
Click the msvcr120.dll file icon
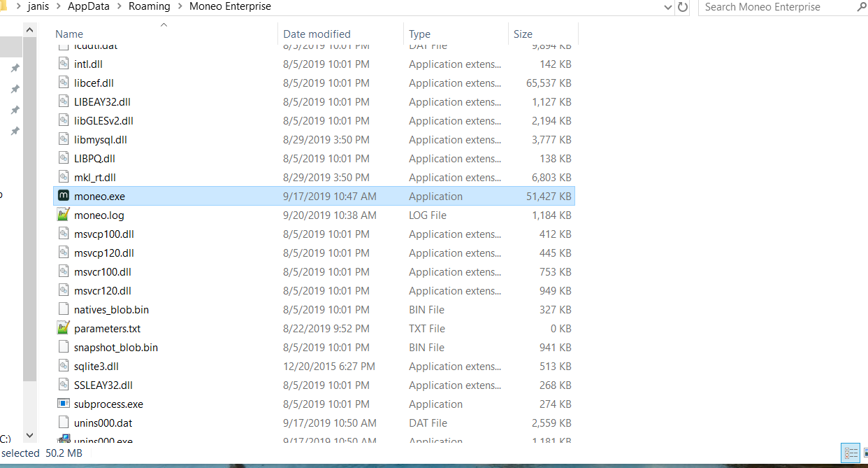pyautogui.click(x=64, y=291)
